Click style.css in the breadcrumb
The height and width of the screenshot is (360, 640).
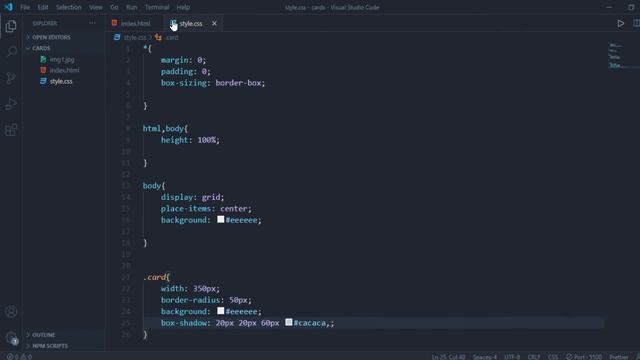[134, 38]
